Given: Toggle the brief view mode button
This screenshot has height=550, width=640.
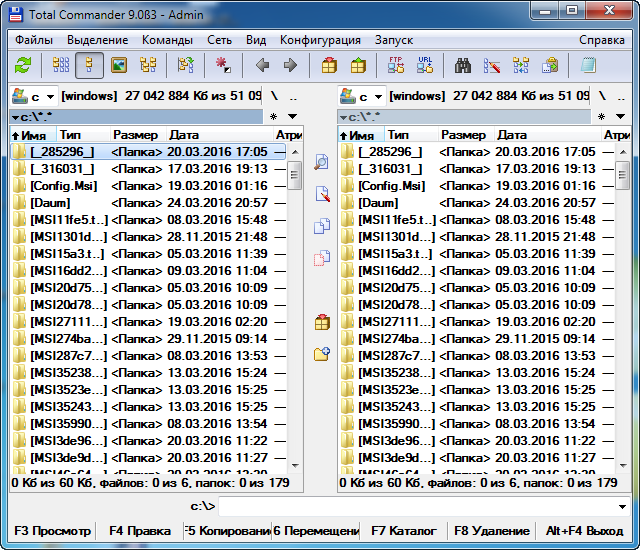Looking at the screenshot, I should click(61, 66).
